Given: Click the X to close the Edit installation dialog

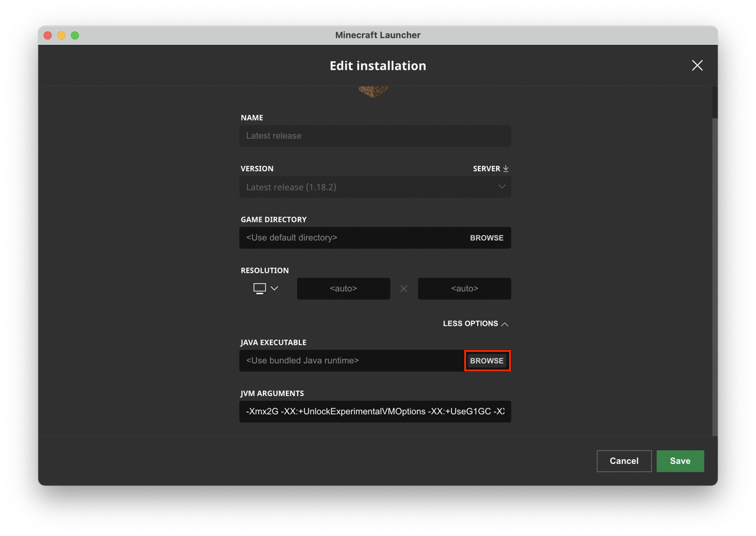Looking at the screenshot, I should pos(697,65).
